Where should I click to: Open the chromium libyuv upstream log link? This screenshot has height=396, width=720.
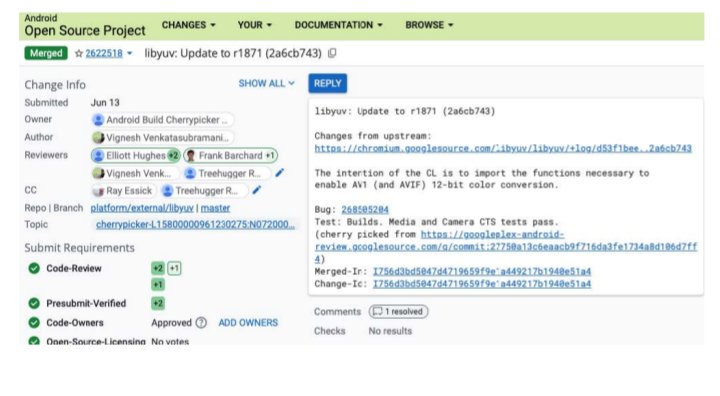point(503,148)
